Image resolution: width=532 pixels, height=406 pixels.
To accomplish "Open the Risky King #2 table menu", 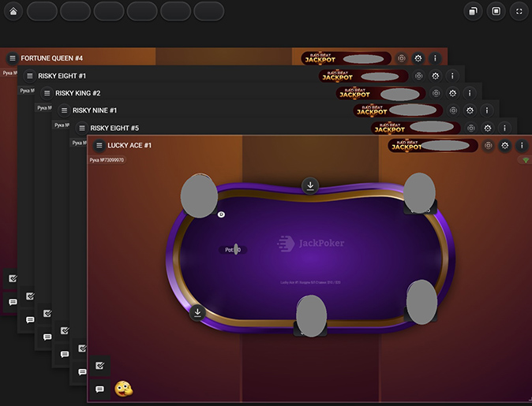I will [47, 93].
